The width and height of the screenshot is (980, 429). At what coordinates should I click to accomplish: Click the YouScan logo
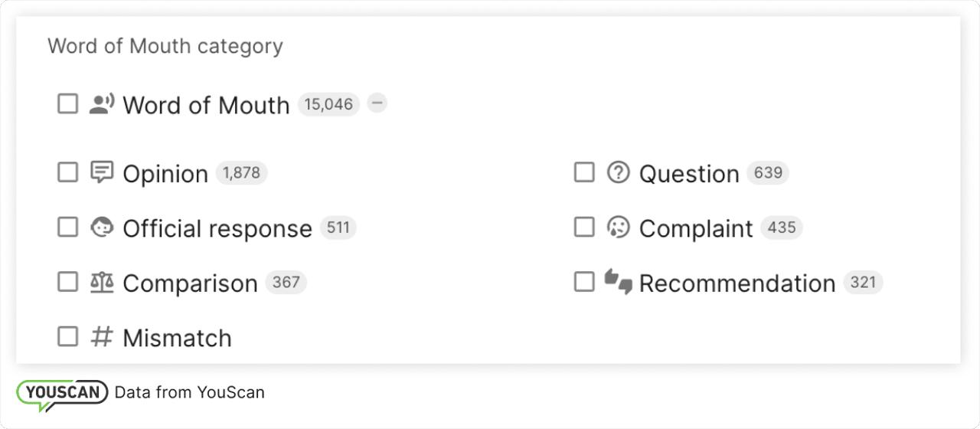tap(62, 393)
